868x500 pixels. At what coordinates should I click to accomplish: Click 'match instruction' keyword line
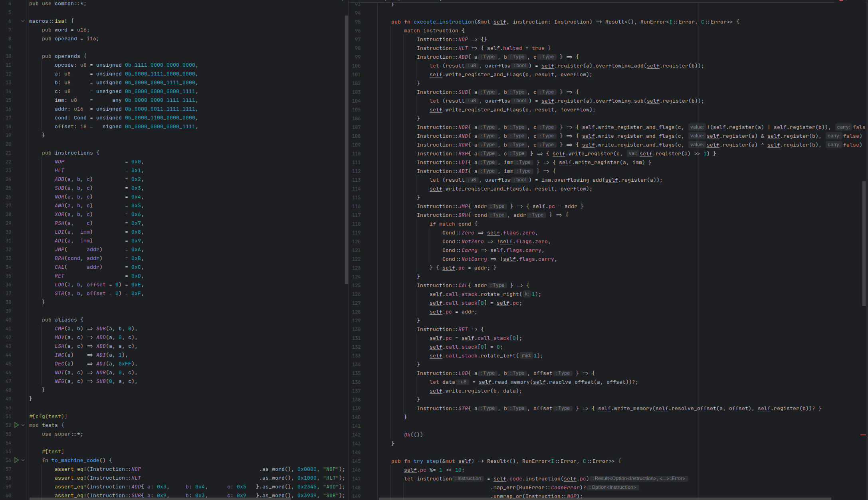[x=434, y=31]
